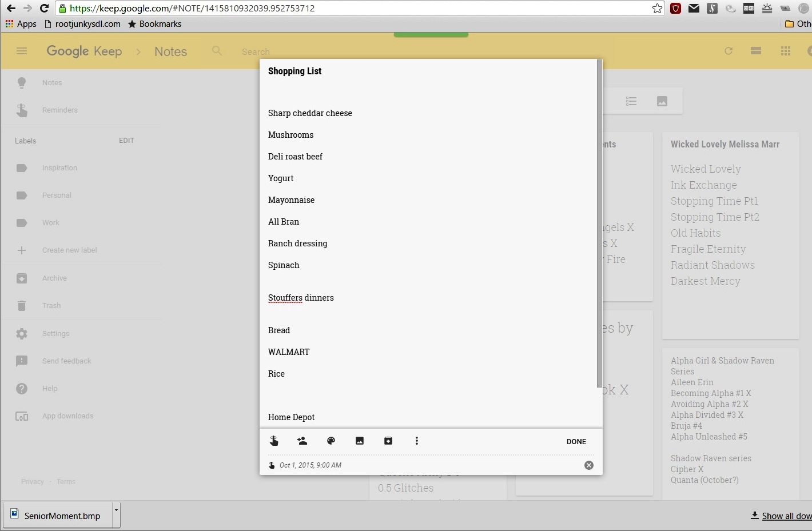Reload the page with browser refresh
The width and height of the screenshot is (812, 531).
pyautogui.click(x=44, y=8)
